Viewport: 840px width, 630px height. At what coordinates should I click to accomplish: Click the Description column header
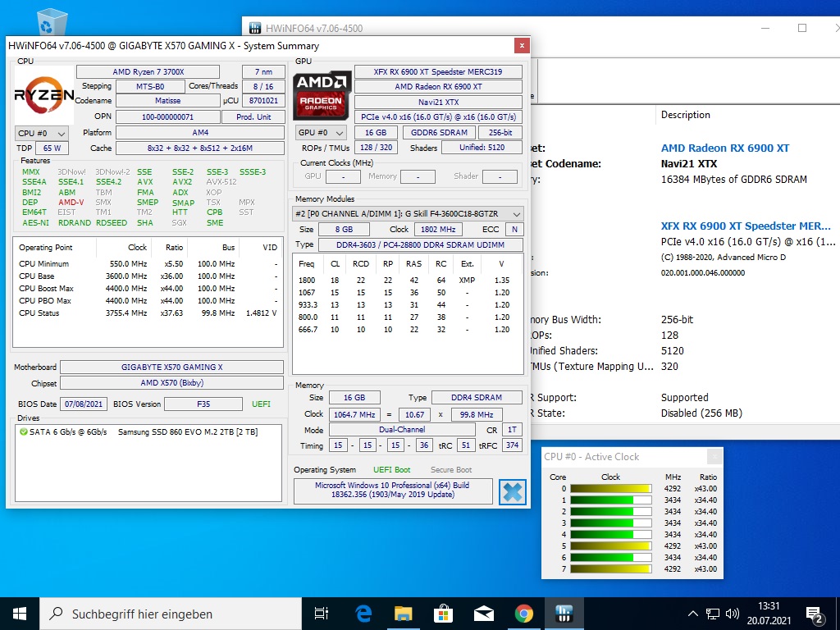coord(685,115)
